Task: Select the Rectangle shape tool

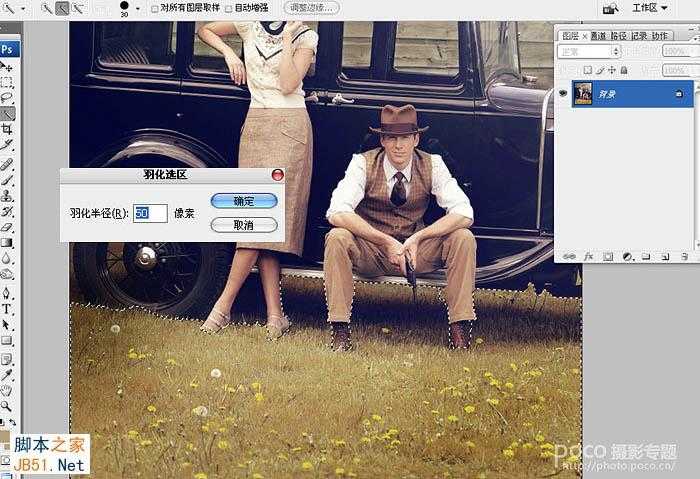Action: click(x=7, y=341)
